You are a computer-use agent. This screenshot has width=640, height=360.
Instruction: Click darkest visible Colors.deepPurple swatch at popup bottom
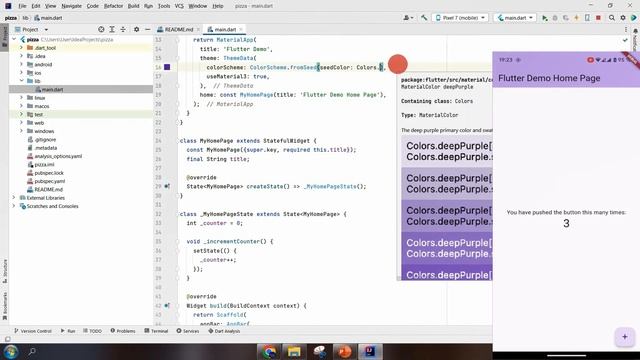(447, 272)
